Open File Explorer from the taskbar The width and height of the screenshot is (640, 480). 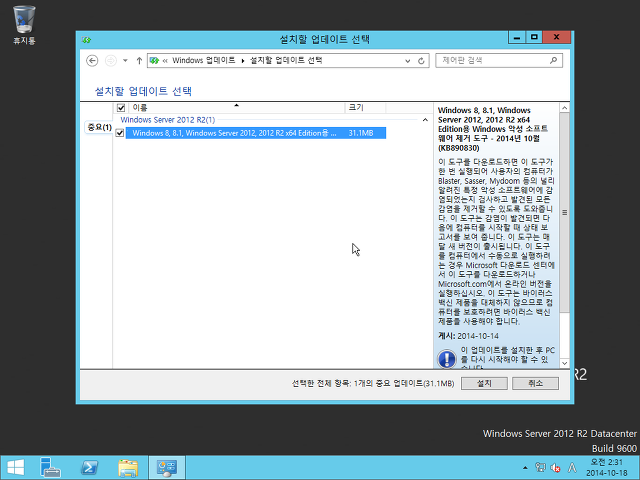click(128, 467)
